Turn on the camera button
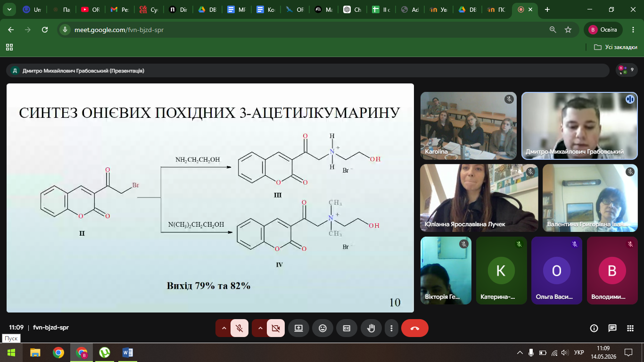 coord(276,328)
